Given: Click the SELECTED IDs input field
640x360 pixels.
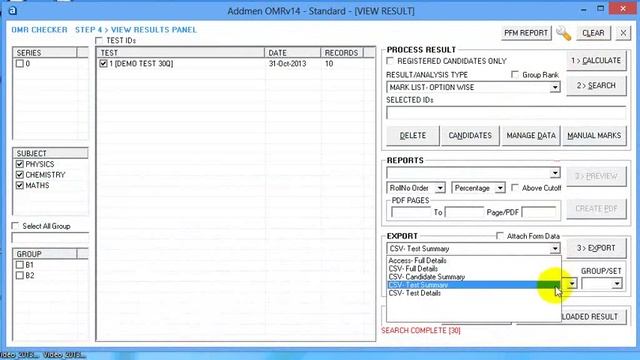Looking at the screenshot, I should click(x=506, y=113).
